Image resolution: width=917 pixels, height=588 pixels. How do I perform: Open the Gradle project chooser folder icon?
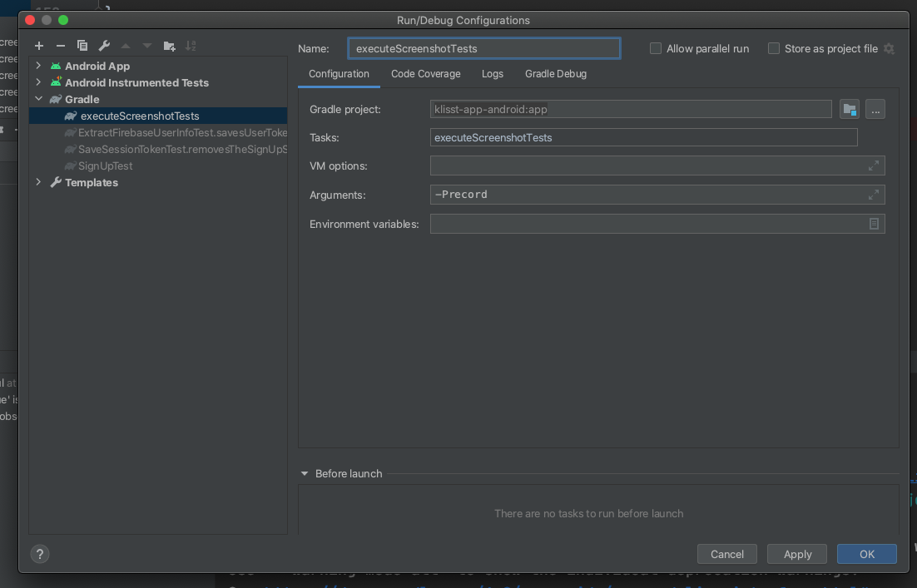pos(849,109)
